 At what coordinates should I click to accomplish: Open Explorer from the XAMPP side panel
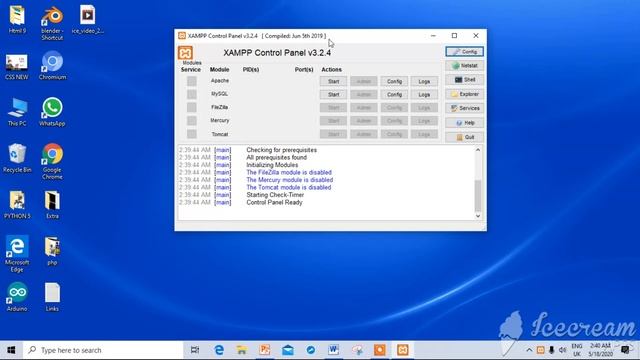point(464,94)
